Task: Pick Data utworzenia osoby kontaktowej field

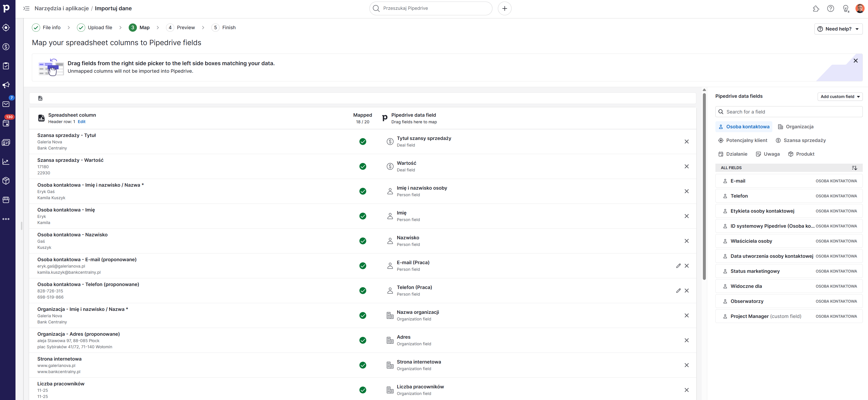Action: 789,256
